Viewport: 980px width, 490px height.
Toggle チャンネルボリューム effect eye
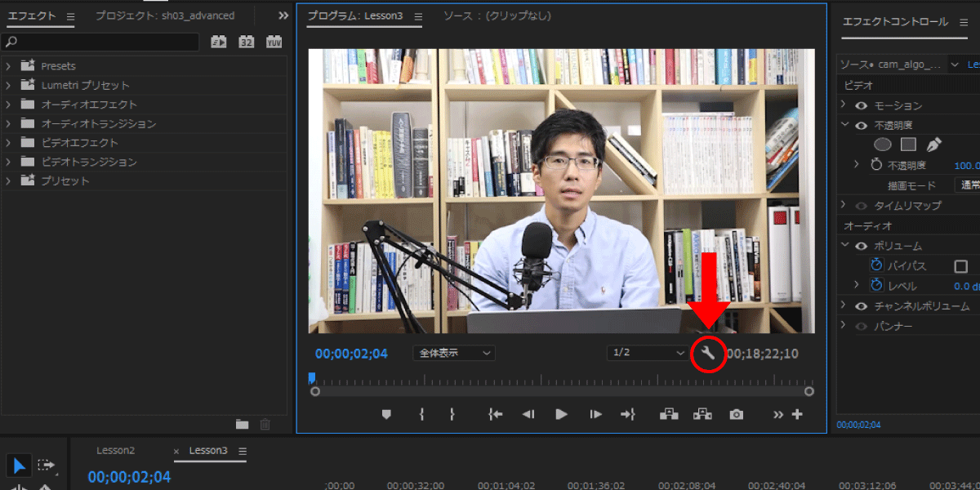(x=861, y=306)
